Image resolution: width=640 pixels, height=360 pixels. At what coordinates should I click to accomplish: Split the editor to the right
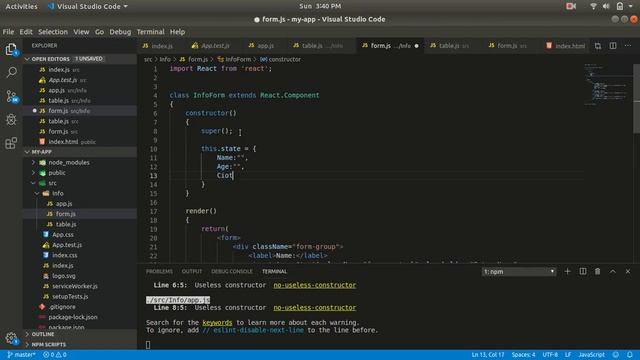tap(613, 46)
